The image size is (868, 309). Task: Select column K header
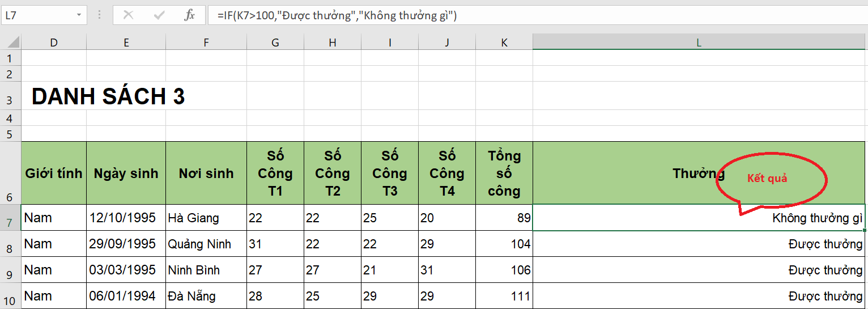click(x=504, y=42)
